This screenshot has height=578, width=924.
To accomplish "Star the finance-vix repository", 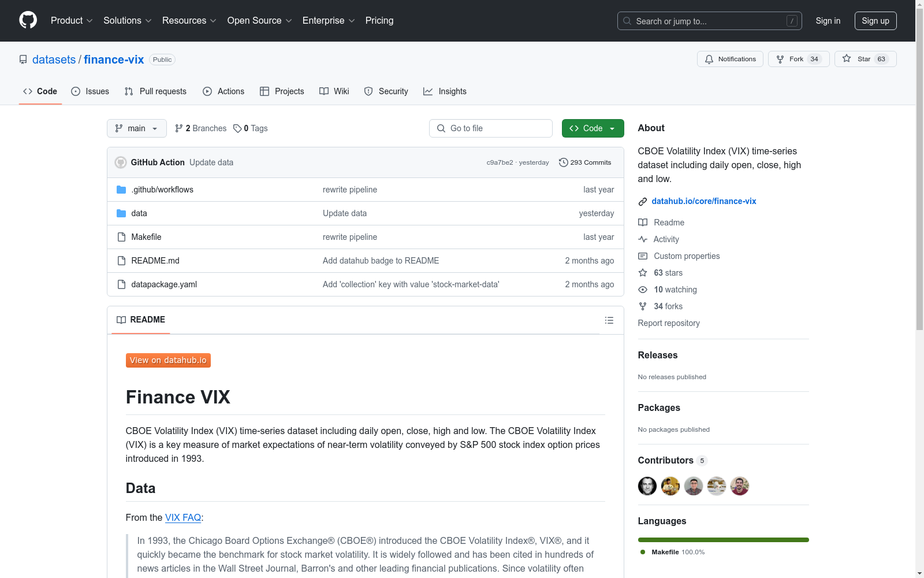I will tap(865, 59).
